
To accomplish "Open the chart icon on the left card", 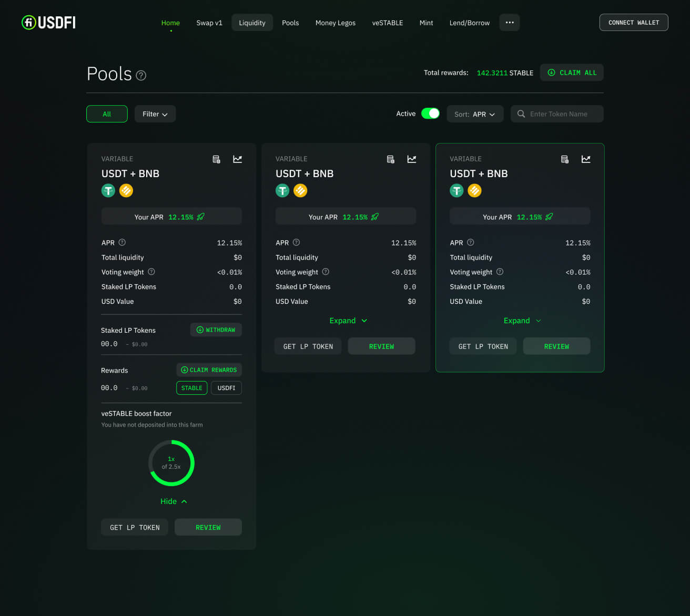I will pos(238,159).
